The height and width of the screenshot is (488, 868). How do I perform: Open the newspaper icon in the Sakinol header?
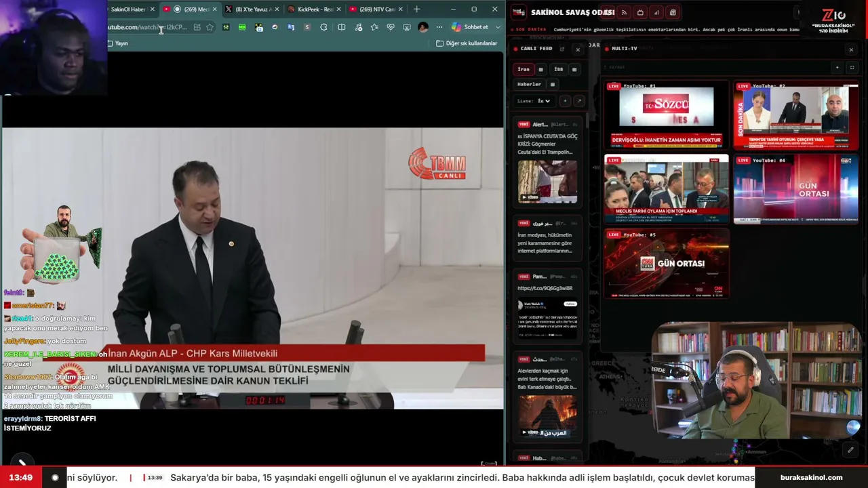click(x=673, y=12)
